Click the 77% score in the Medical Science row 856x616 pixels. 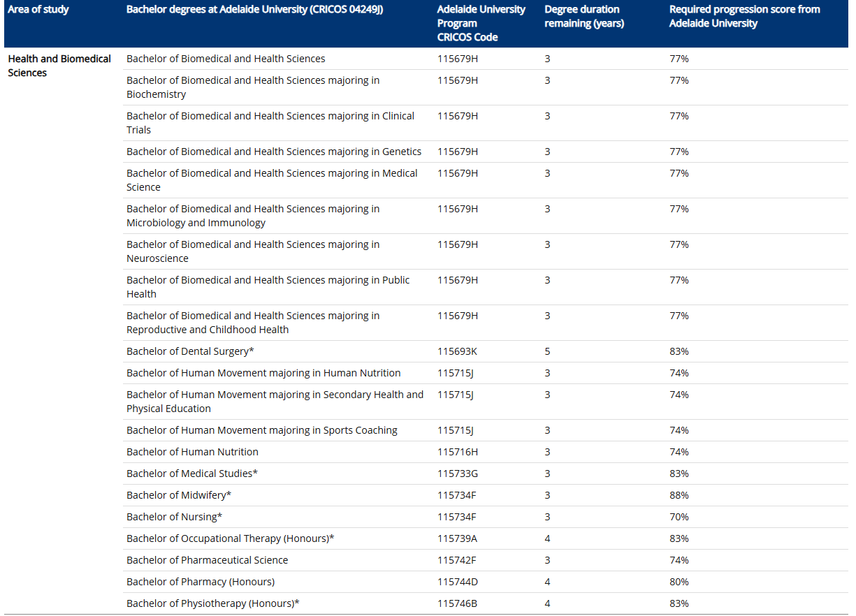click(x=679, y=173)
